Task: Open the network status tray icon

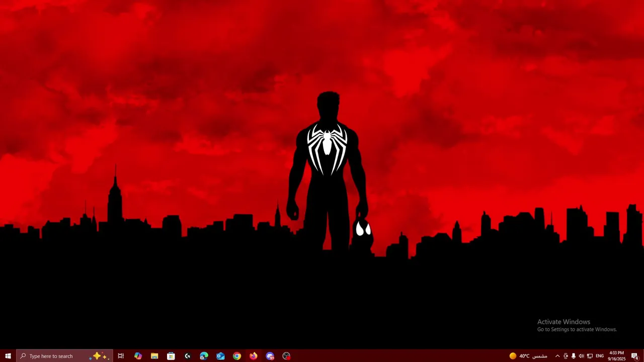Action: 590,356
